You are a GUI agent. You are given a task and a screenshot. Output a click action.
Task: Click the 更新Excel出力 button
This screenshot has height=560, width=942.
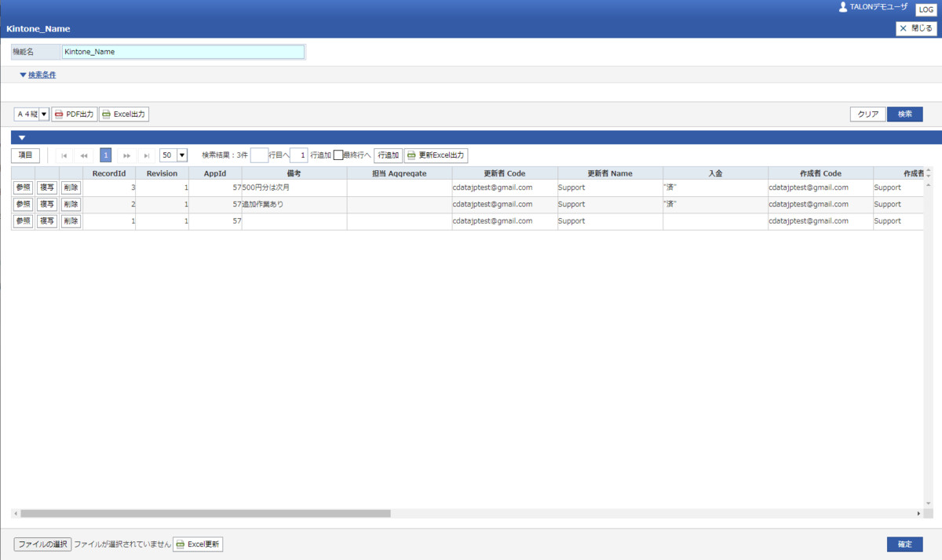[436, 155]
